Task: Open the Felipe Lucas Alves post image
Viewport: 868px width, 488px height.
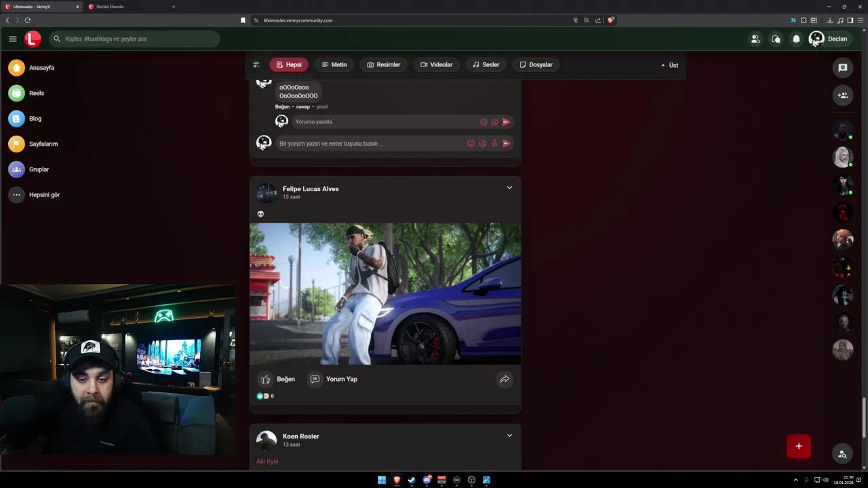Action: pos(385,293)
